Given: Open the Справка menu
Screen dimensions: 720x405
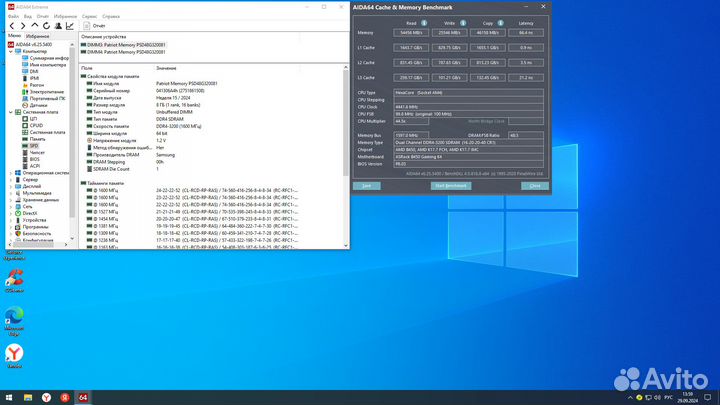Looking at the screenshot, I should click(111, 17).
